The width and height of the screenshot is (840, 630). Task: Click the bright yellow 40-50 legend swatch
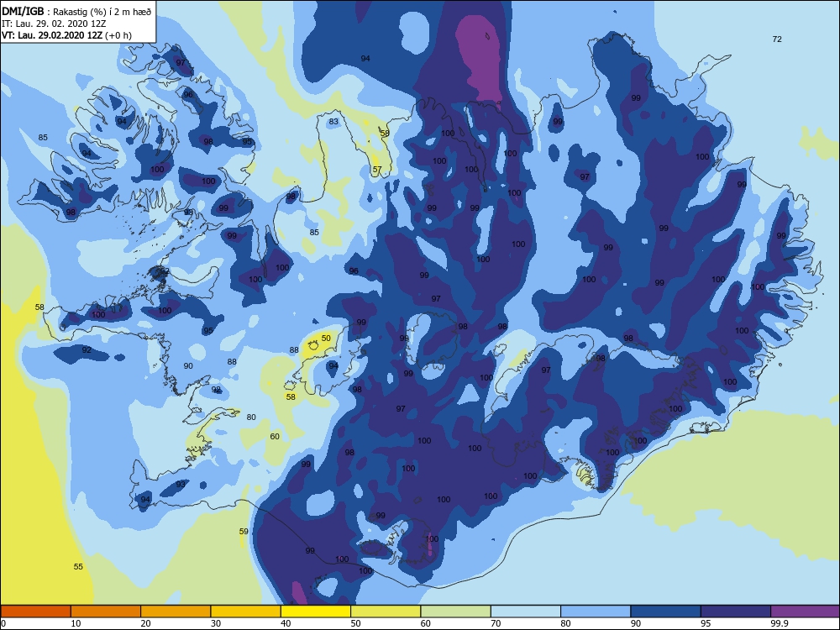(x=316, y=612)
